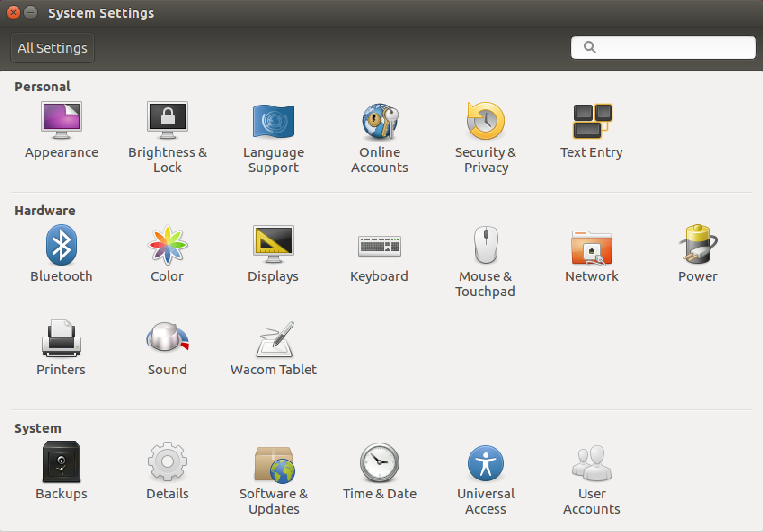Open Universal Access settings
763x532 pixels.
486,472
